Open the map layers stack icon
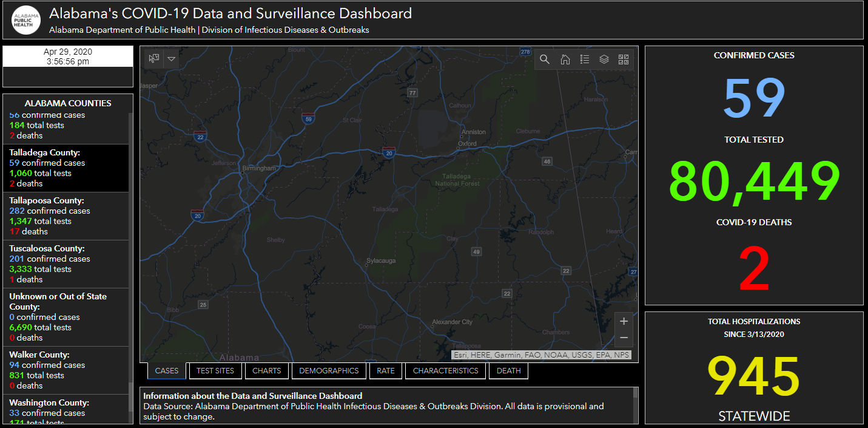 [x=604, y=59]
